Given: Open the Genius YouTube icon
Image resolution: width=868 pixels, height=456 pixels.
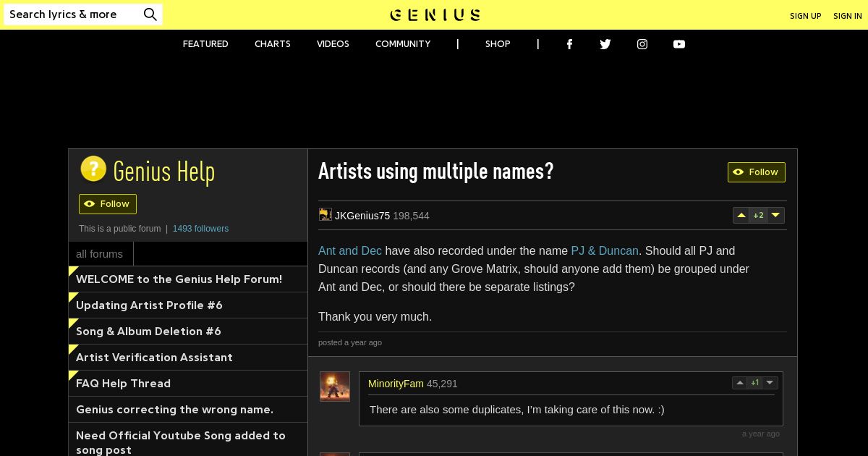Looking at the screenshot, I should pos(679,44).
